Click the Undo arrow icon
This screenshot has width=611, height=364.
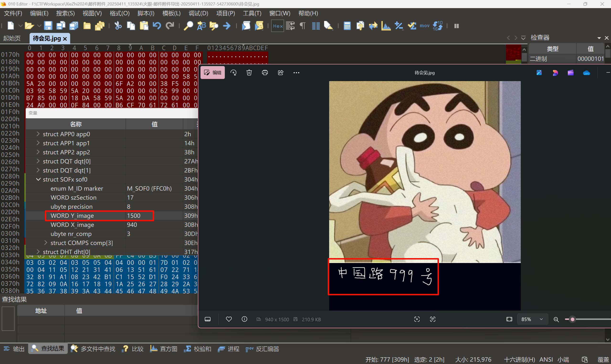tap(157, 26)
